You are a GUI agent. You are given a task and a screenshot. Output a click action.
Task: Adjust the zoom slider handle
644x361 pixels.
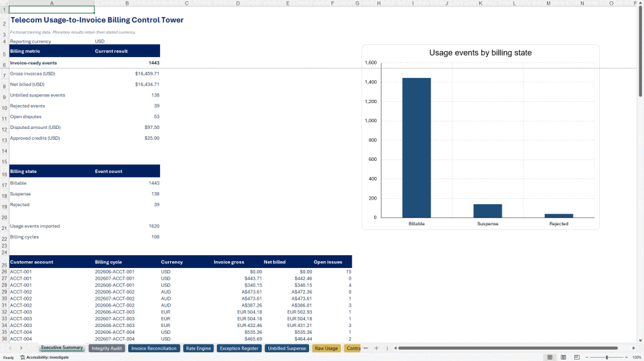click(x=607, y=358)
